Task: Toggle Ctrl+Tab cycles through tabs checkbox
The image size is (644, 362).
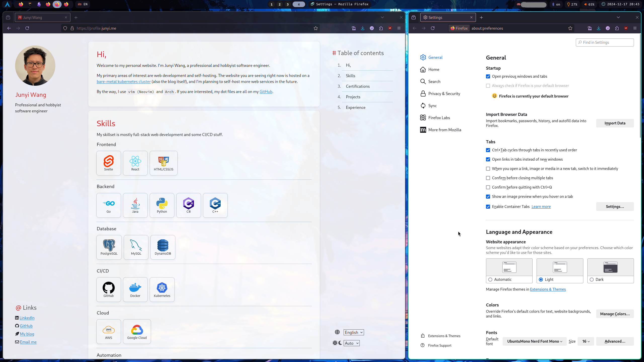Action: (x=488, y=150)
